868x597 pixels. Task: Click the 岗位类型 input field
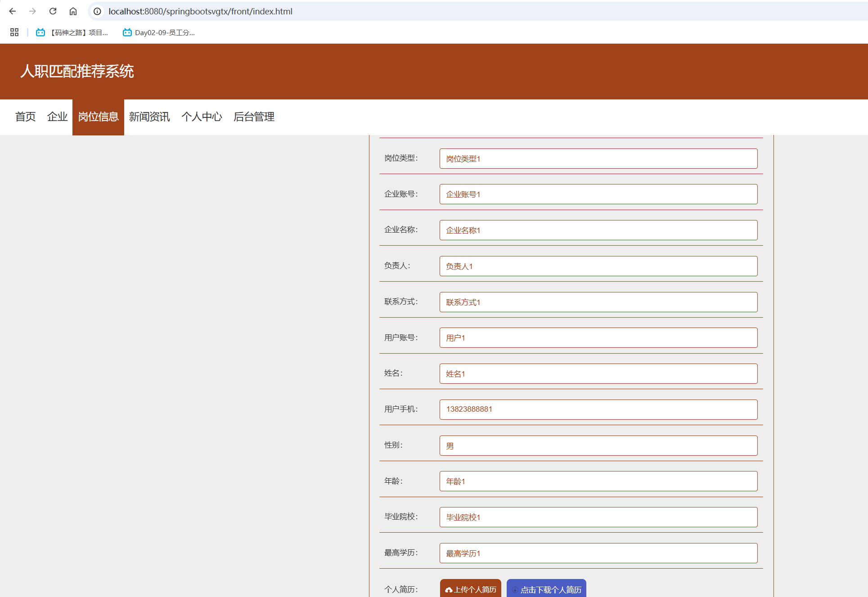(598, 159)
